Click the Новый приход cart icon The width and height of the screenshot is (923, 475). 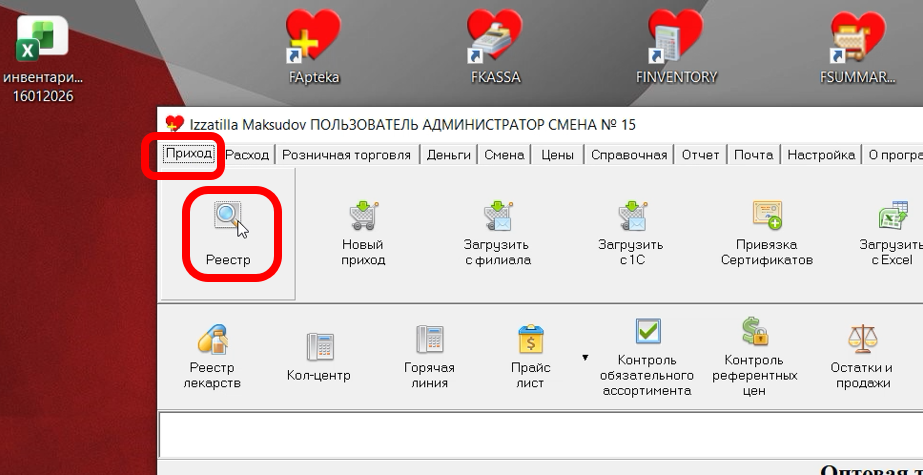(363, 216)
